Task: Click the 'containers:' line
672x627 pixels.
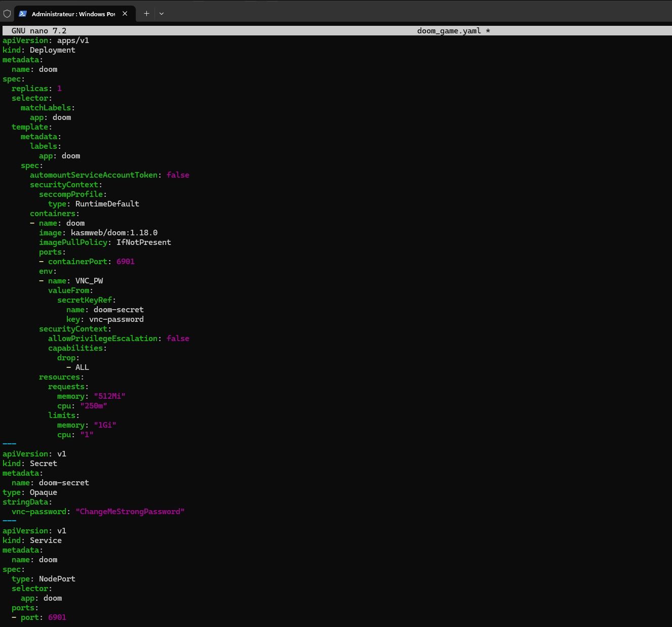Action: click(55, 214)
